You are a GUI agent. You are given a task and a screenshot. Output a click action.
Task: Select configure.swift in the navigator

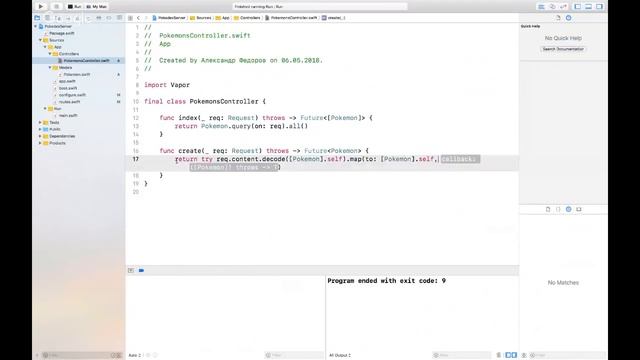click(x=72, y=95)
